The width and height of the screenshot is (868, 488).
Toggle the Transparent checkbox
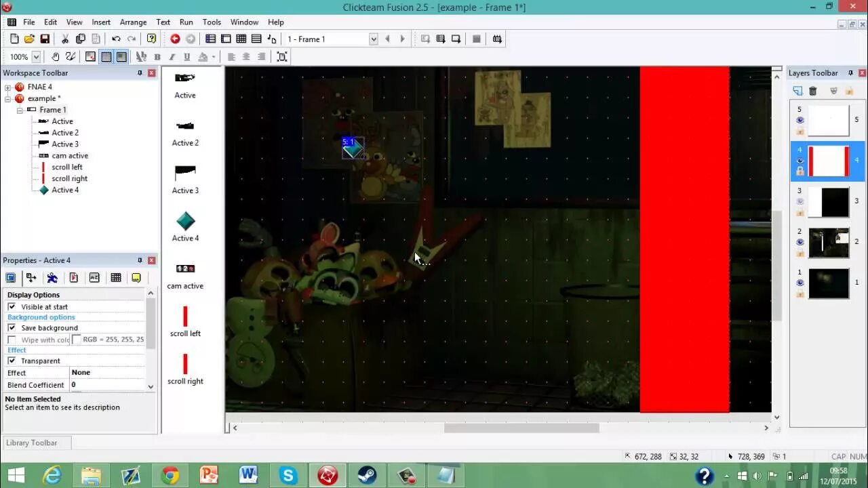(12, 361)
